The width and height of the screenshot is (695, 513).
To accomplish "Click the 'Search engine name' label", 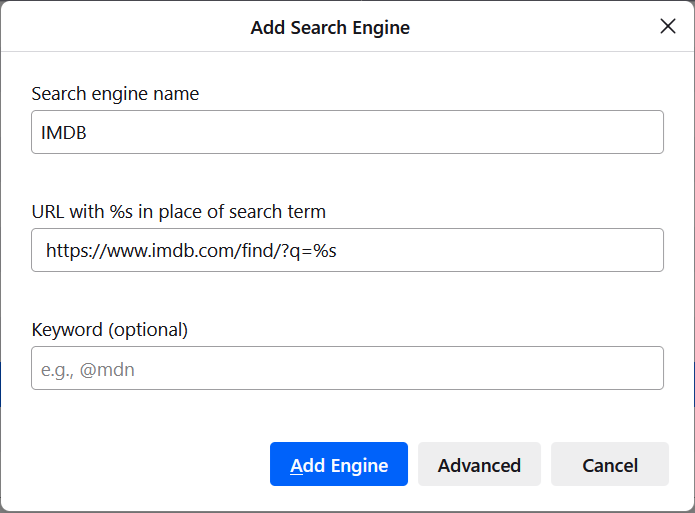I will pos(115,94).
